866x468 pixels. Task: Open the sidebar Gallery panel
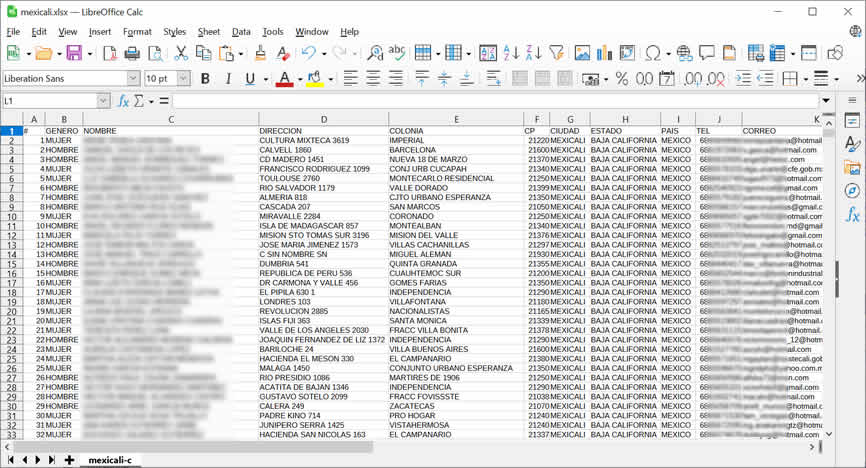click(x=852, y=167)
